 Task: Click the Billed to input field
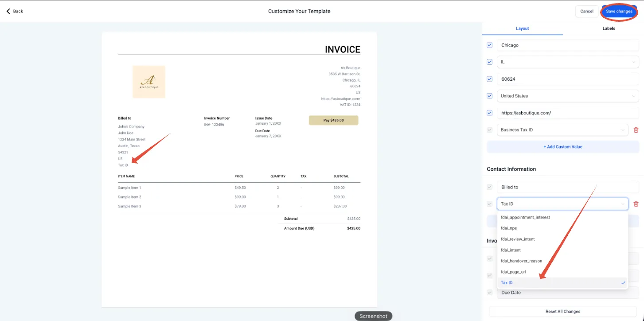coord(568,187)
